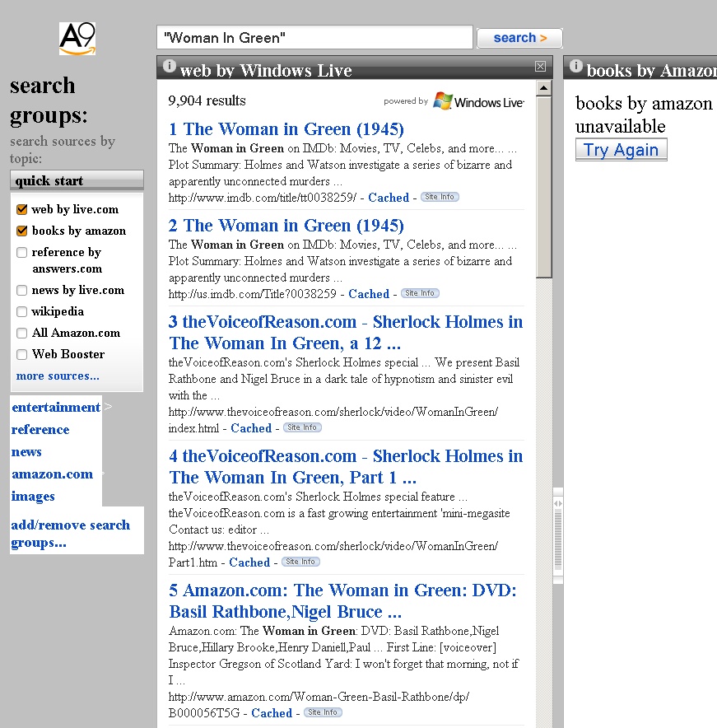This screenshot has height=728, width=717.
Task: Open info icon on web by Windows Live panel
Action: pyautogui.click(x=170, y=66)
